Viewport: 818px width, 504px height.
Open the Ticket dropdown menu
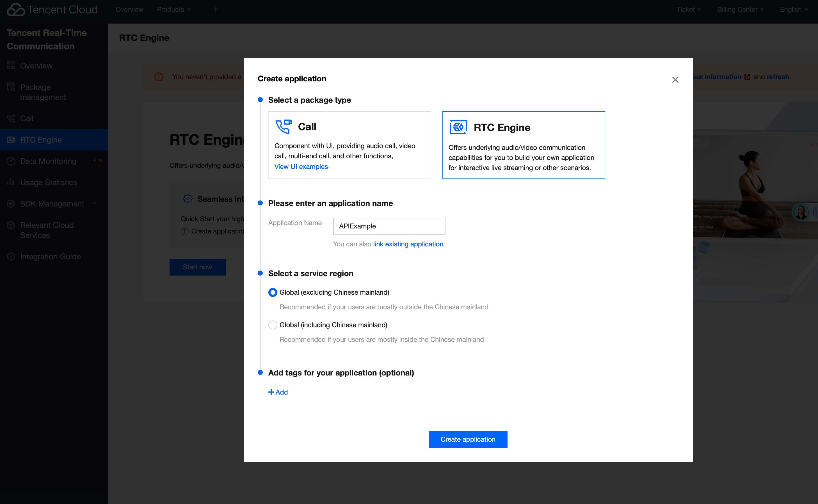tap(689, 10)
